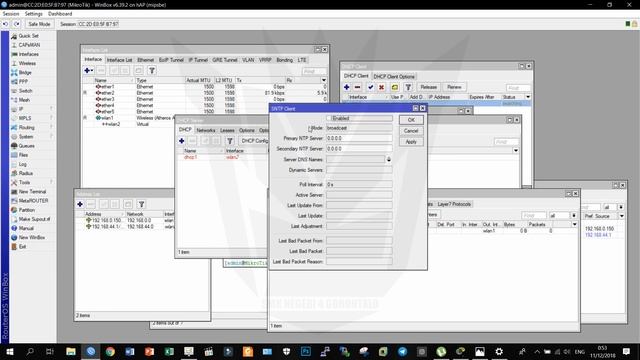This screenshot has height=360, width=640.
Task: Open the PPP sidebar item
Action: pyautogui.click(x=23, y=82)
